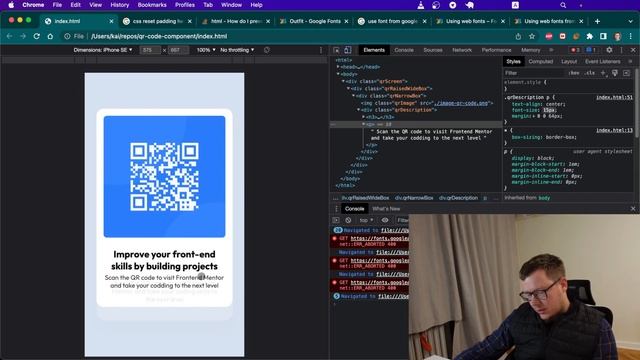
Task: Select the inspect element picker icon
Action: point(336,50)
